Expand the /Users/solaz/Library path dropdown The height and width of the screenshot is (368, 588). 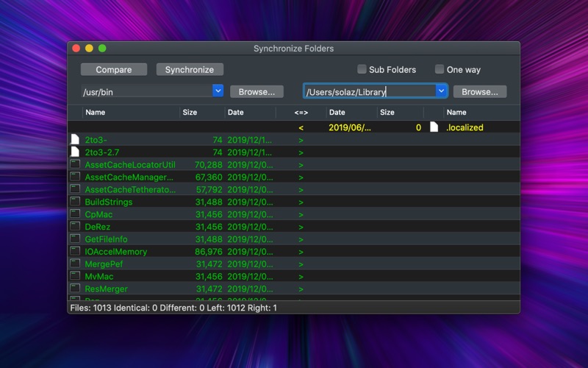pos(441,91)
